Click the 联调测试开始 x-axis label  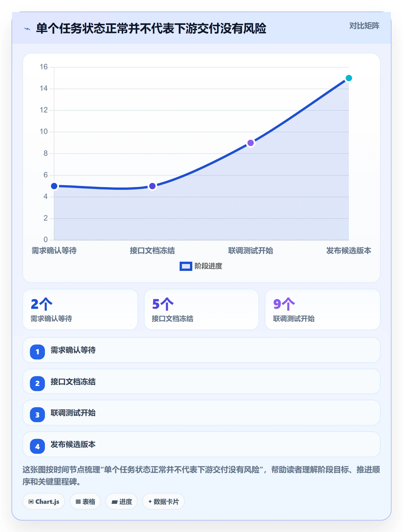(x=251, y=251)
